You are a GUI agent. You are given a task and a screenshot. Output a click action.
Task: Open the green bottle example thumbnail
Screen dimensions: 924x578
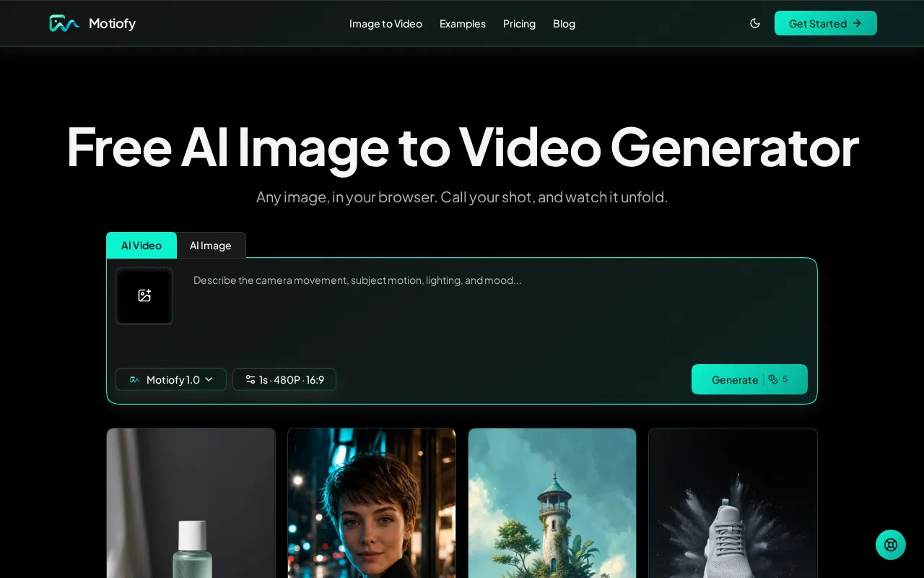point(191,503)
